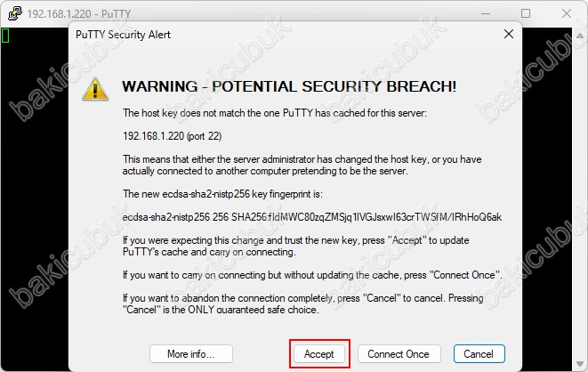Maximize the PuTTY terminal window
This screenshot has height=372, width=588.
tap(526, 13)
